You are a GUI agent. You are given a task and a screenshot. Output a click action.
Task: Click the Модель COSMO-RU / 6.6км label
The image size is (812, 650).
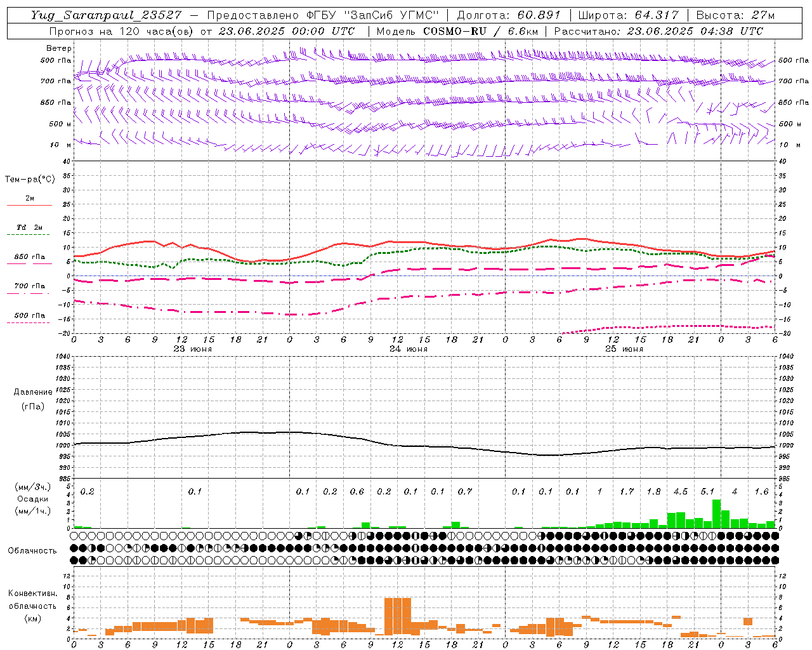point(457,31)
